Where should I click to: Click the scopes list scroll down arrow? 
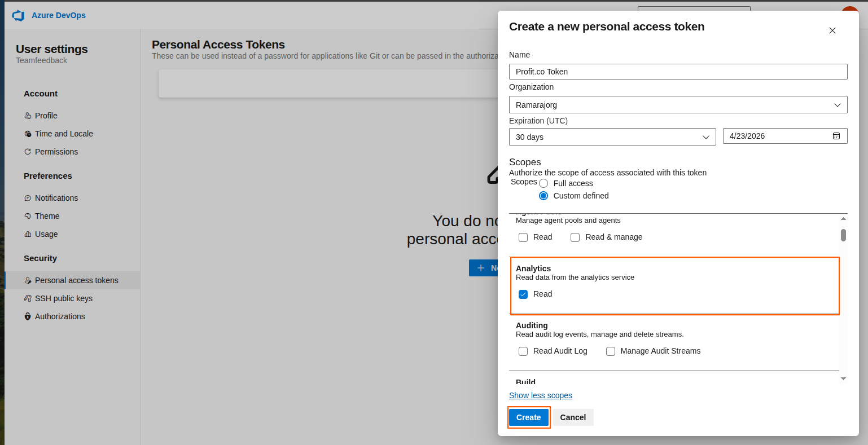(843, 379)
